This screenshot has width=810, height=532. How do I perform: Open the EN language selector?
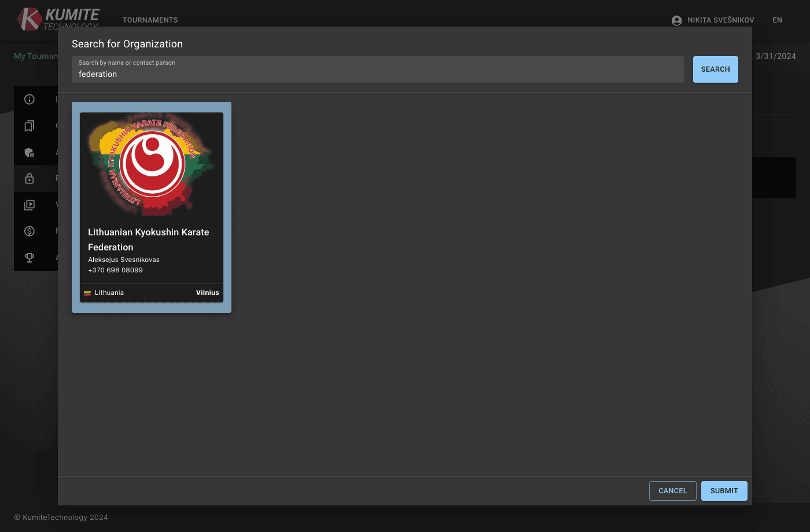pyautogui.click(x=777, y=20)
